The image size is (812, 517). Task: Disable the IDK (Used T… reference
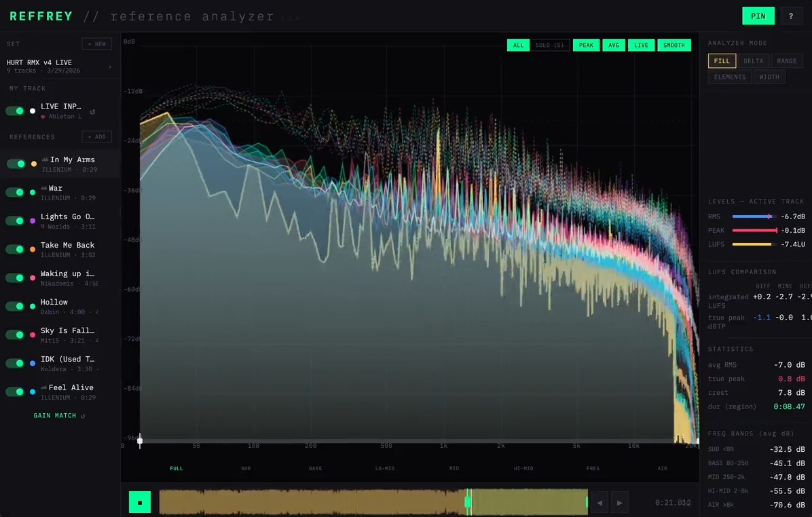15,363
